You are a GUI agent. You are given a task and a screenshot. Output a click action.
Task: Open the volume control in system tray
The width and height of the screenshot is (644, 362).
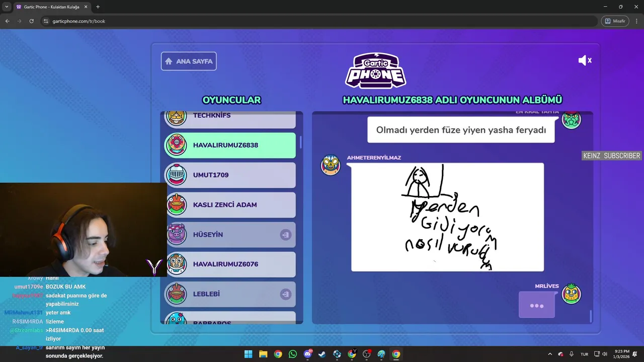point(605,354)
